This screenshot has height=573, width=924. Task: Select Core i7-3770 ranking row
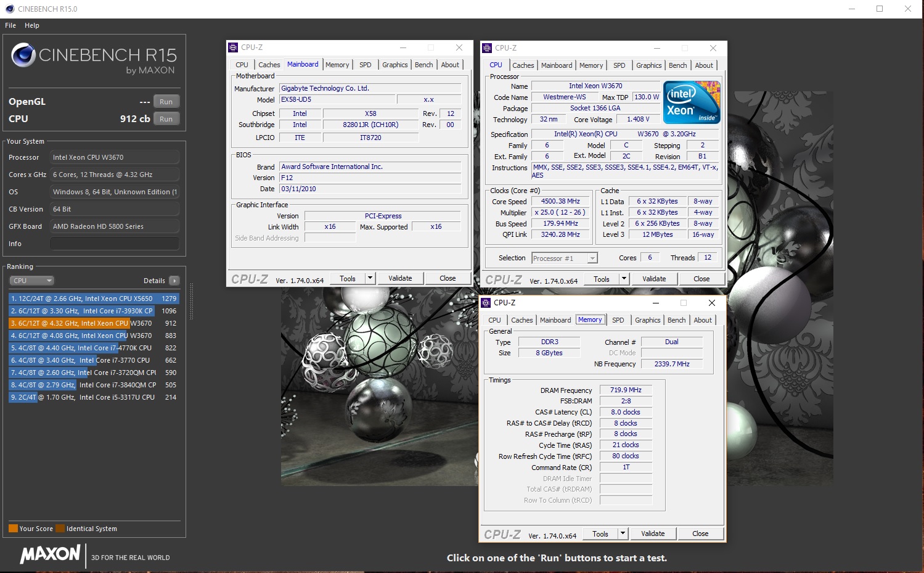tap(94, 360)
